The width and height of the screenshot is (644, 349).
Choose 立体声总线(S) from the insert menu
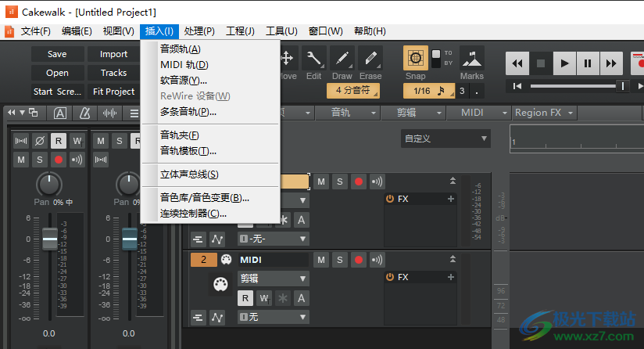tap(210, 174)
